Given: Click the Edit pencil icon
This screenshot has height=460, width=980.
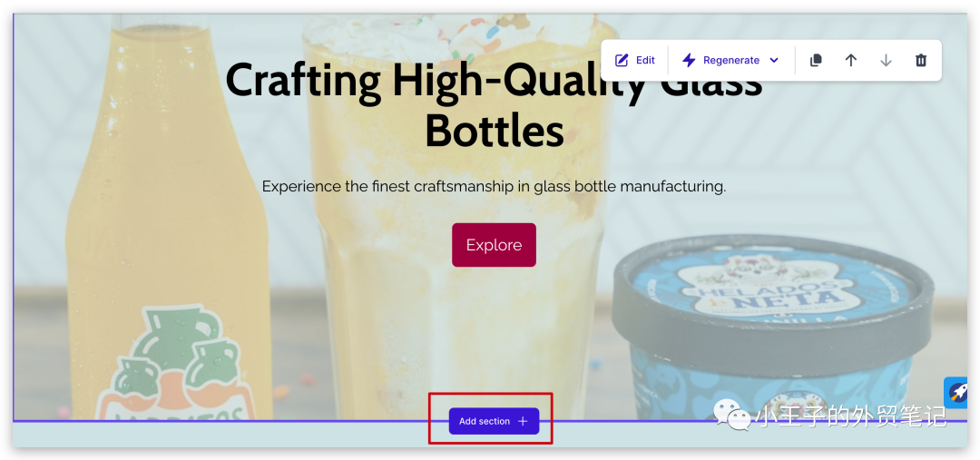Looking at the screenshot, I should pos(622,60).
